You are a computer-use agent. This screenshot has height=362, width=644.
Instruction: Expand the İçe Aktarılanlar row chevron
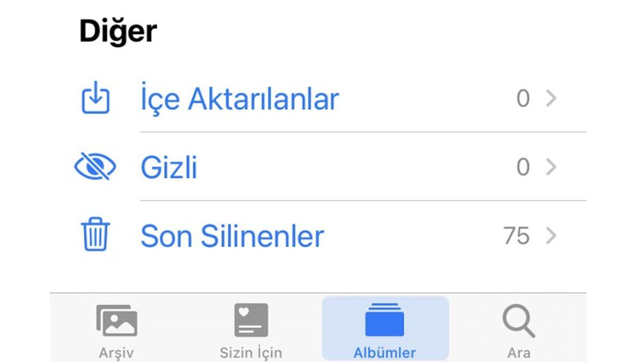coord(553,99)
